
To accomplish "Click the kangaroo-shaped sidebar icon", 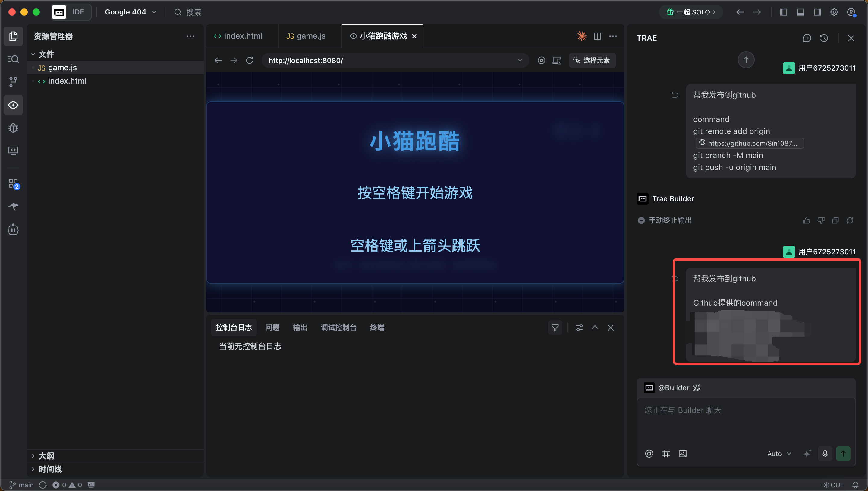I will [13, 206].
